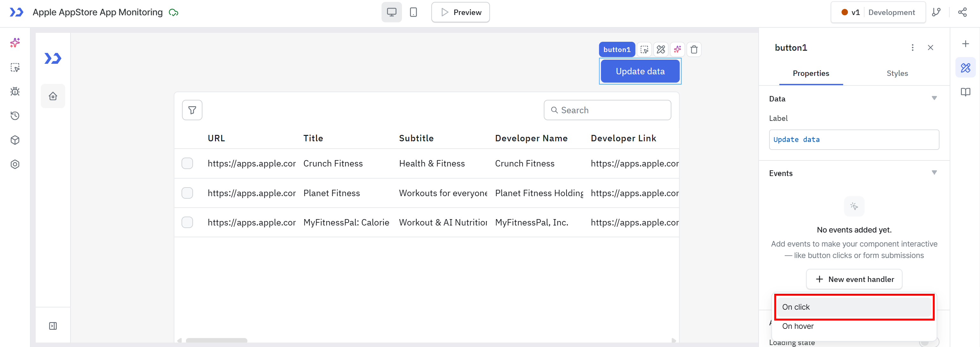This screenshot has height=347, width=980.
Task: Open the share app icon
Action: coord(962,12)
